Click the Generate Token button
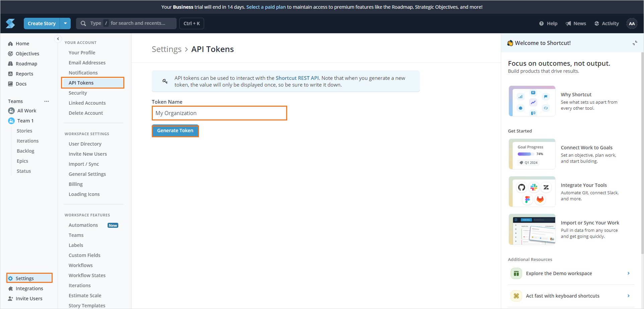The width and height of the screenshot is (644, 309). (x=175, y=131)
